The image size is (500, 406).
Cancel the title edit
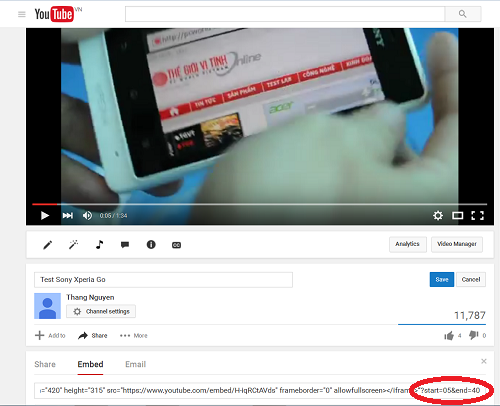coord(471,280)
